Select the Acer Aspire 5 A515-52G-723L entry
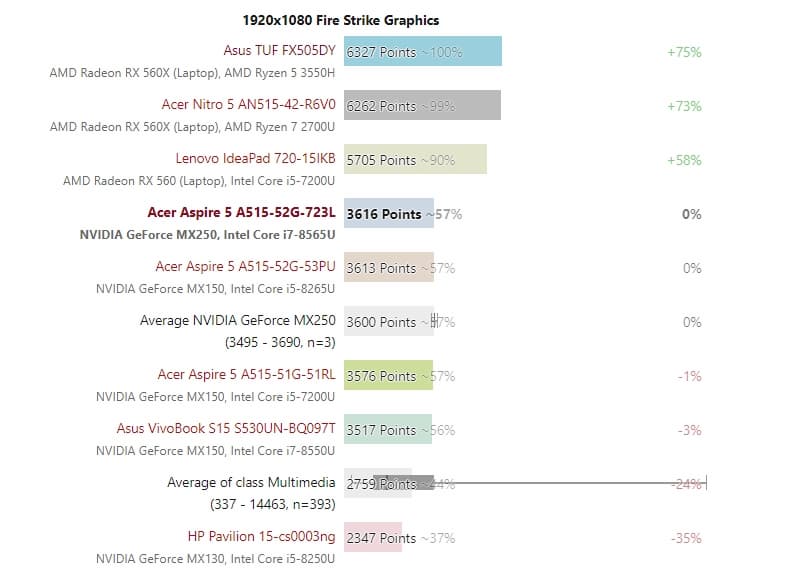Screen dimensions: 799x572 tap(241, 212)
